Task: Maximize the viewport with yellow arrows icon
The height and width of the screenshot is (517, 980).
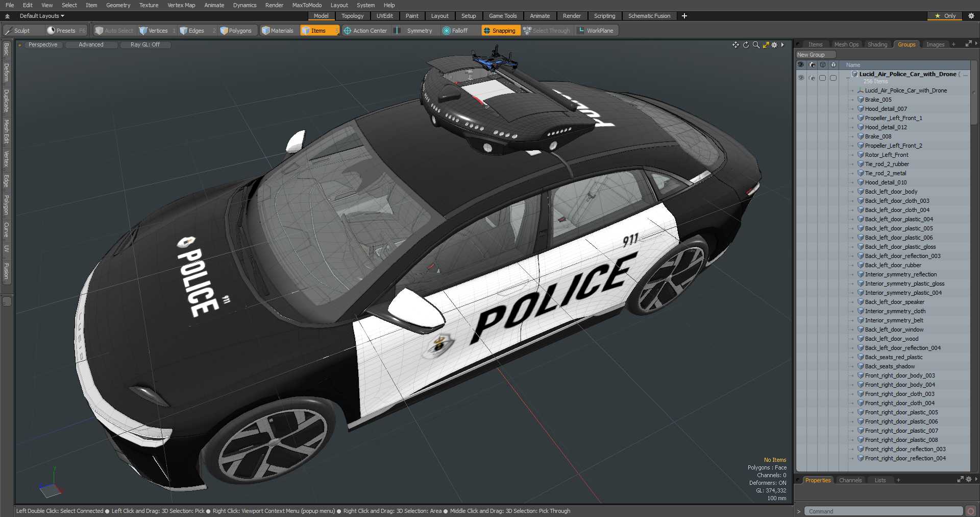Action: pyautogui.click(x=766, y=45)
